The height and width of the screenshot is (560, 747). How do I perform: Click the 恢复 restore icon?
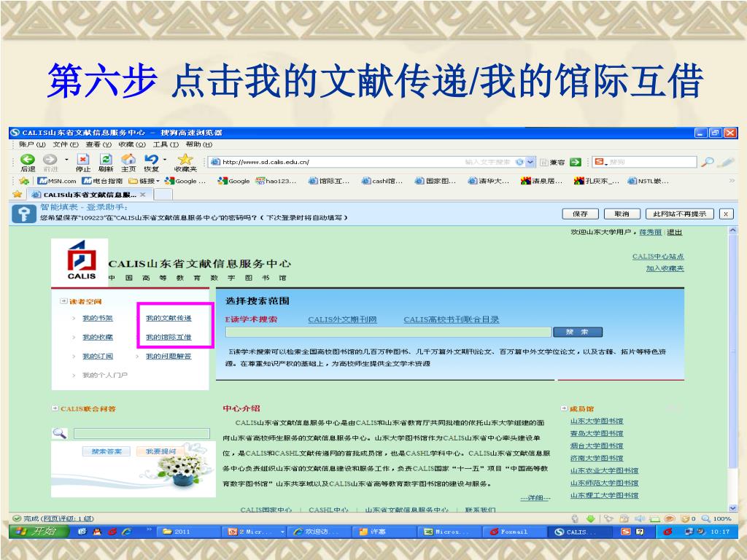pos(151,160)
